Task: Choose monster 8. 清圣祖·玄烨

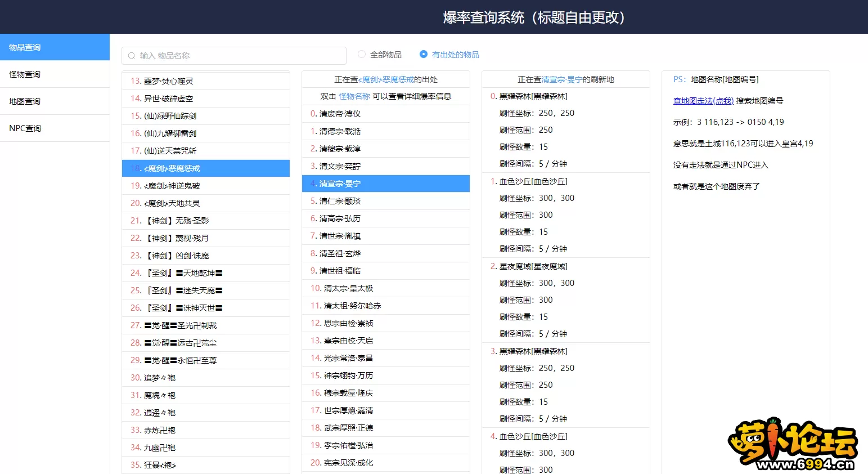Action: pos(386,253)
